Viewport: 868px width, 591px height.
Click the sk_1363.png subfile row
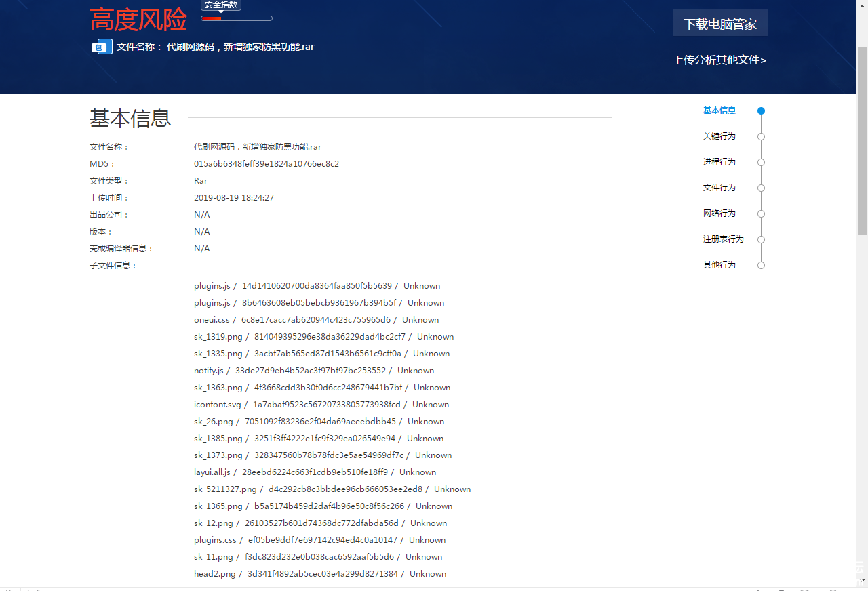click(x=322, y=388)
